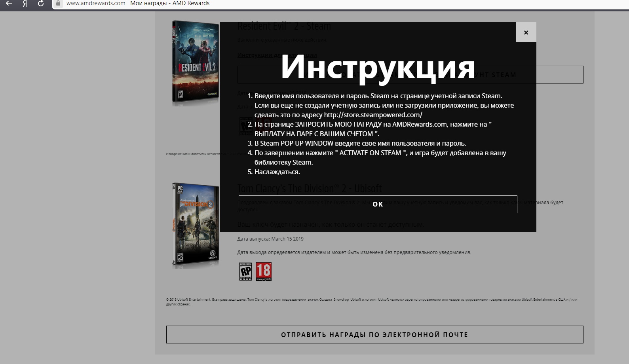629x364 pixels.
Task: Click the ОТПРАВИТЬ НАГРАДЫ ПО ЭЛЕКТРОННОЙ ПОЧТЕ button
Action: point(374,335)
